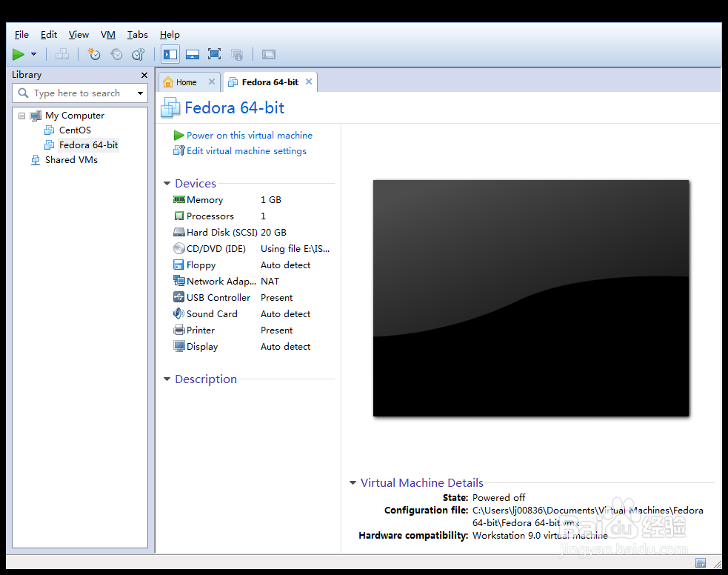Click the Processors device icon
728x575 pixels.
[178, 216]
